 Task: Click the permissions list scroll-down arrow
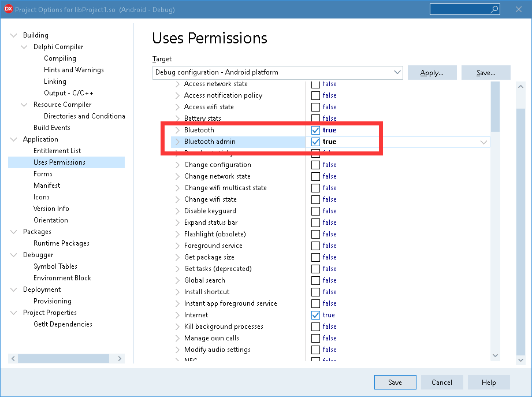(x=495, y=355)
